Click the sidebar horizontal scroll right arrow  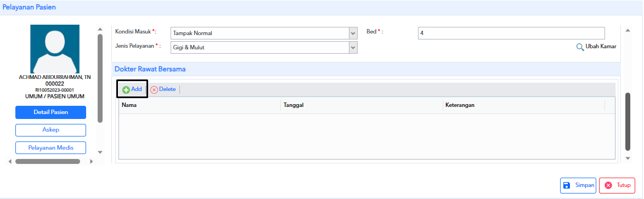point(91,162)
